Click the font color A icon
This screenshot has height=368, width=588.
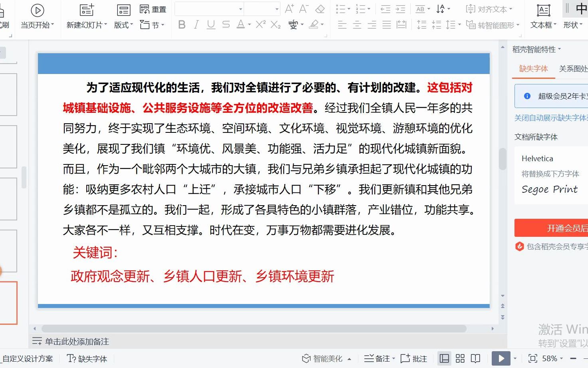[240, 25]
